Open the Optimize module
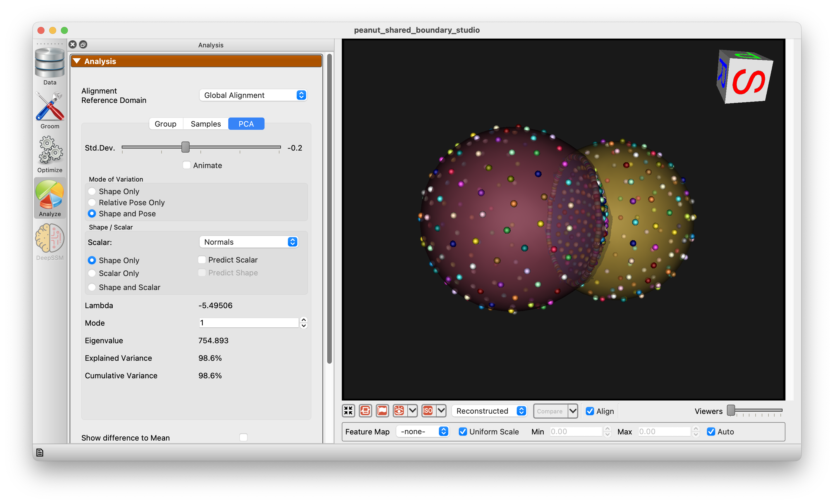 pyautogui.click(x=50, y=154)
